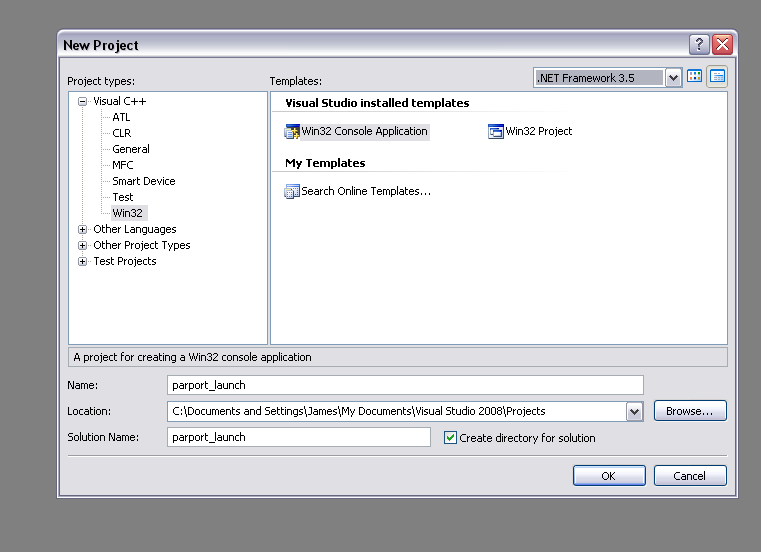Click the Help question mark button
Image resolution: width=761 pixels, height=552 pixels.
click(699, 45)
